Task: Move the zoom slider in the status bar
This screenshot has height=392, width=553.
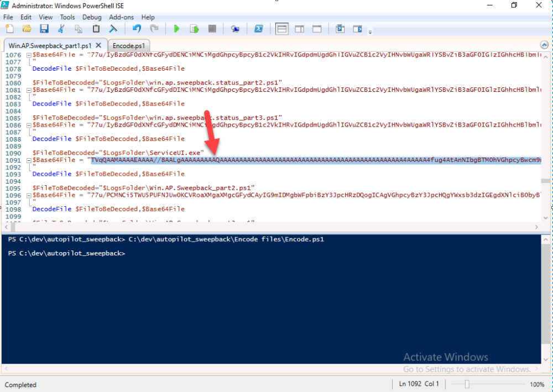Action: click(467, 384)
